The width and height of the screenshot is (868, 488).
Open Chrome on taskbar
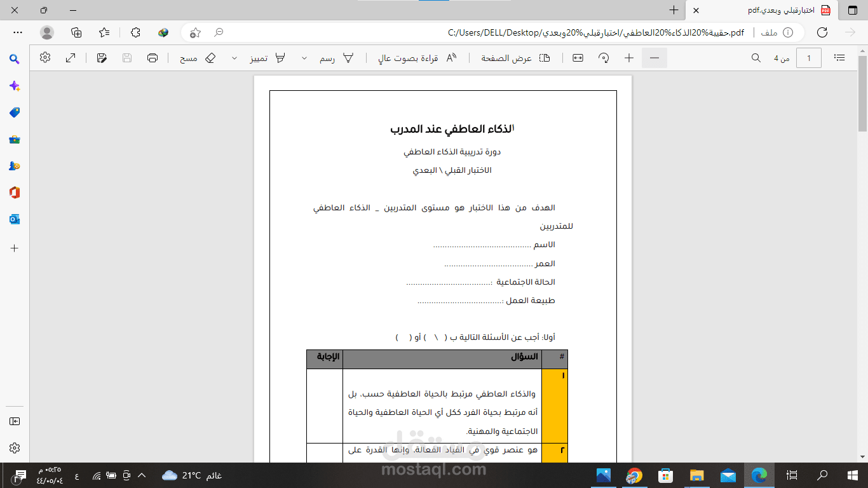pos(634,475)
